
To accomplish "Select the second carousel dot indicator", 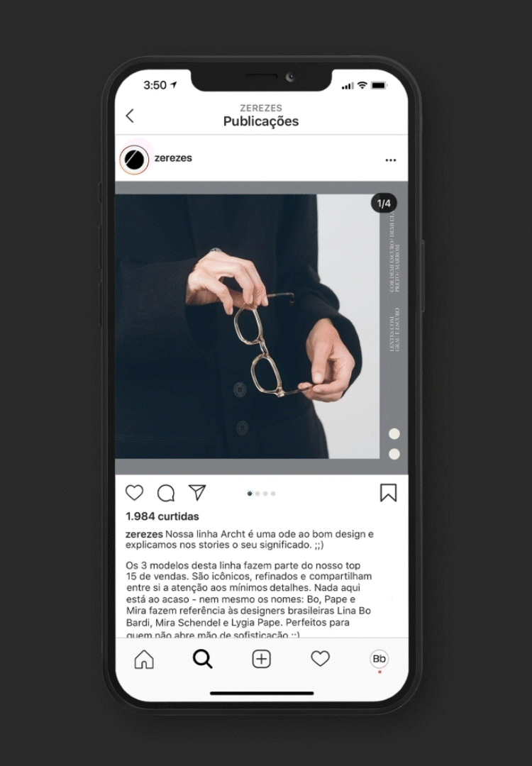I will click(x=257, y=494).
